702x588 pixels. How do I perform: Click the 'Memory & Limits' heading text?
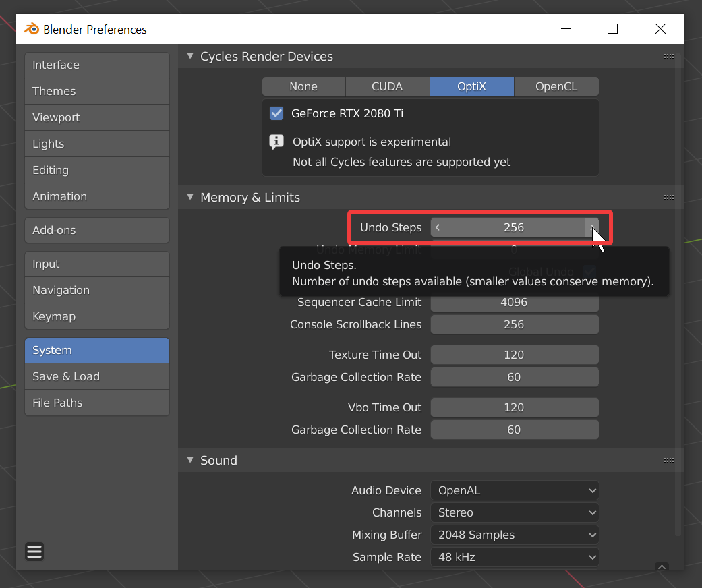tap(250, 198)
